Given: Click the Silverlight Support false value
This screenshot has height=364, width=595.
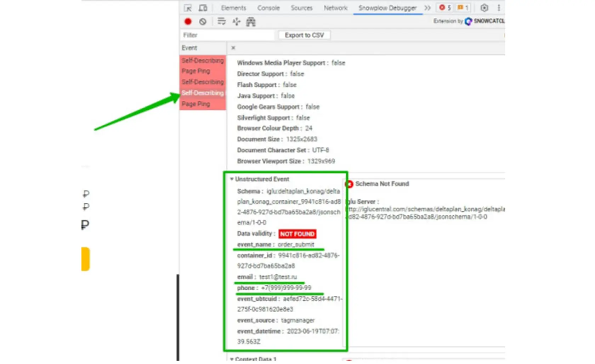Looking at the screenshot, I should point(303,118).
